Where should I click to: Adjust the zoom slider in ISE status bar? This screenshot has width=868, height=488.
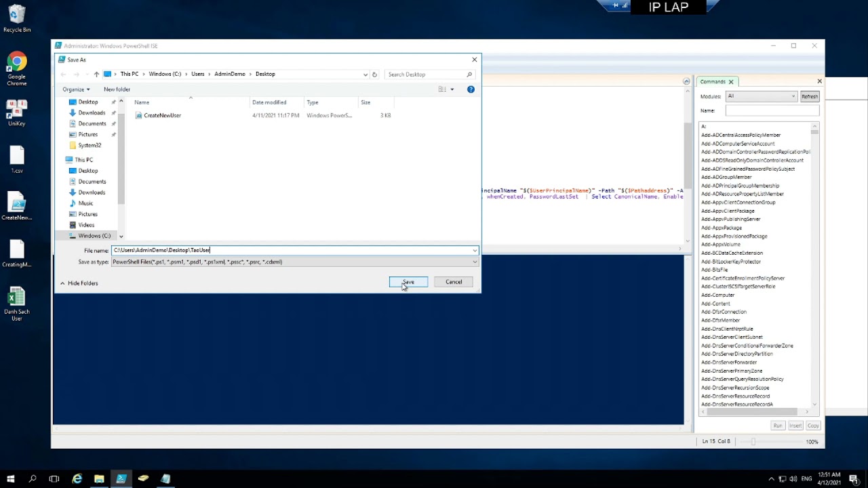753,442
